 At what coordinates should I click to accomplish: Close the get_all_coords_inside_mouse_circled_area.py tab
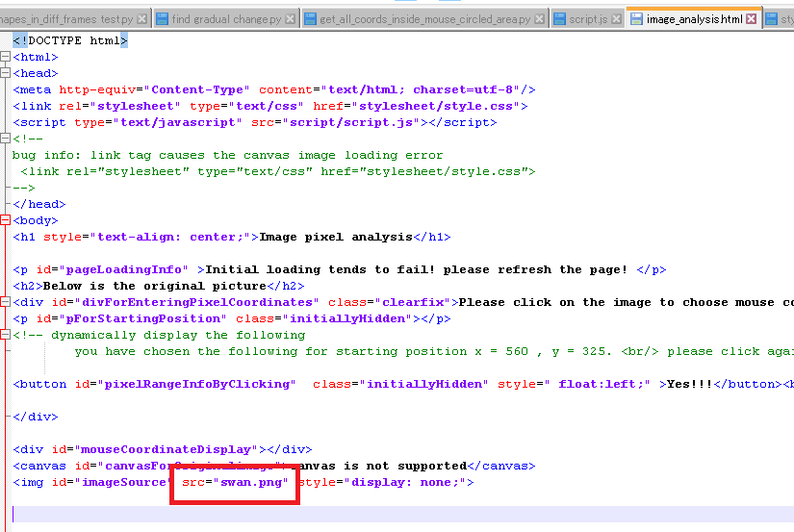coord(540,19)
